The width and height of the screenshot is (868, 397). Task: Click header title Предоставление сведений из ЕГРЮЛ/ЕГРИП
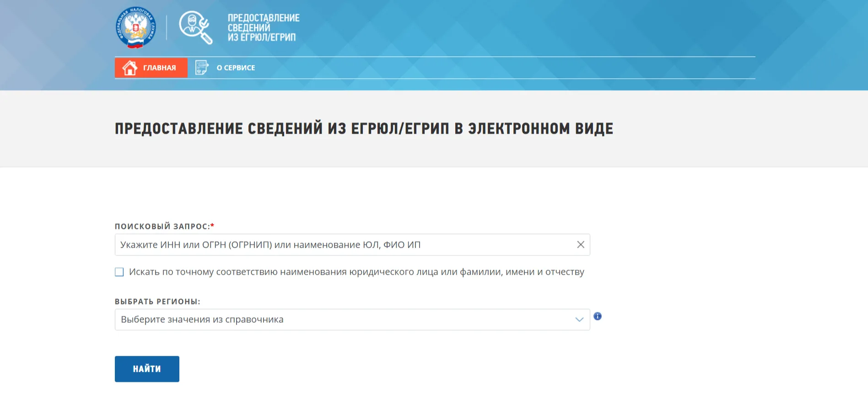tap(263, 27)
